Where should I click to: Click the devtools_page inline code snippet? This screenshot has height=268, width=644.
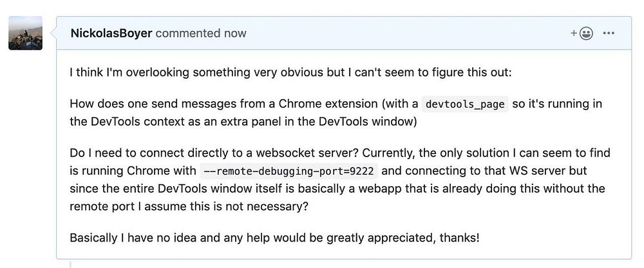pos(465,104)
